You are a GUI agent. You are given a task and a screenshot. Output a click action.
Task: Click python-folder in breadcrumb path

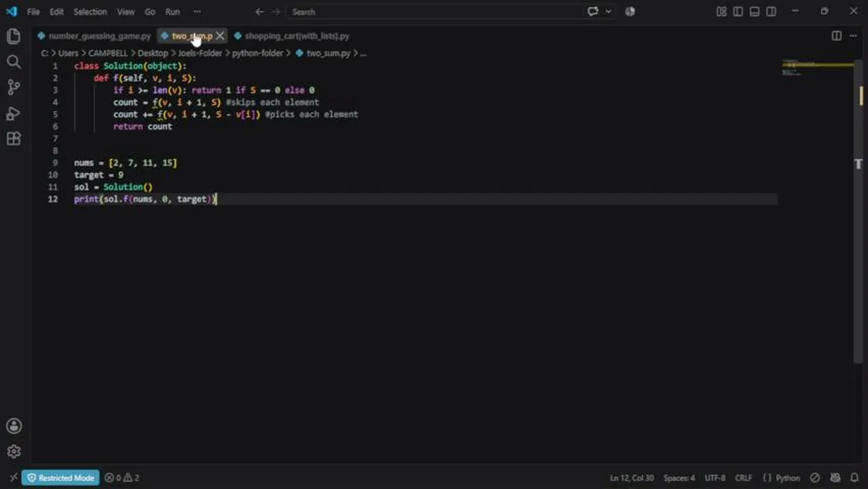click(x=257, y=53)
